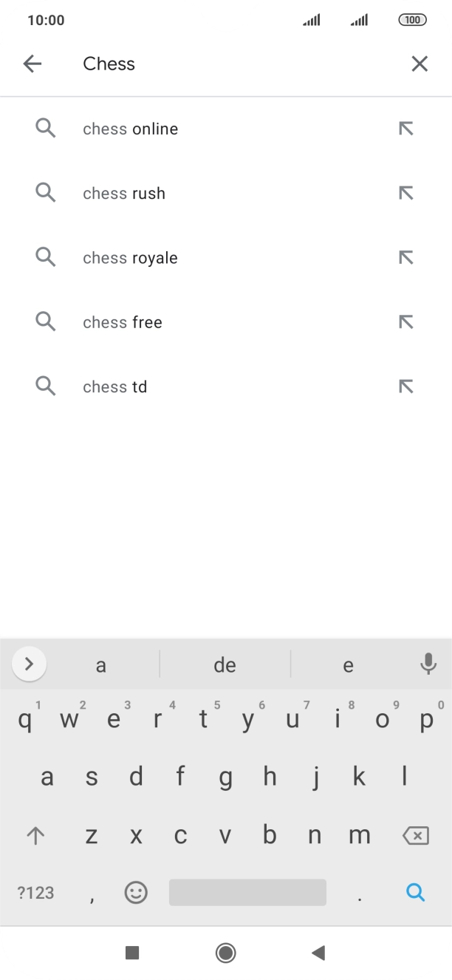This screenshot has width=452, height=980.
Task: Choose the word suggestion a
Action: click(x=101, y=664)
